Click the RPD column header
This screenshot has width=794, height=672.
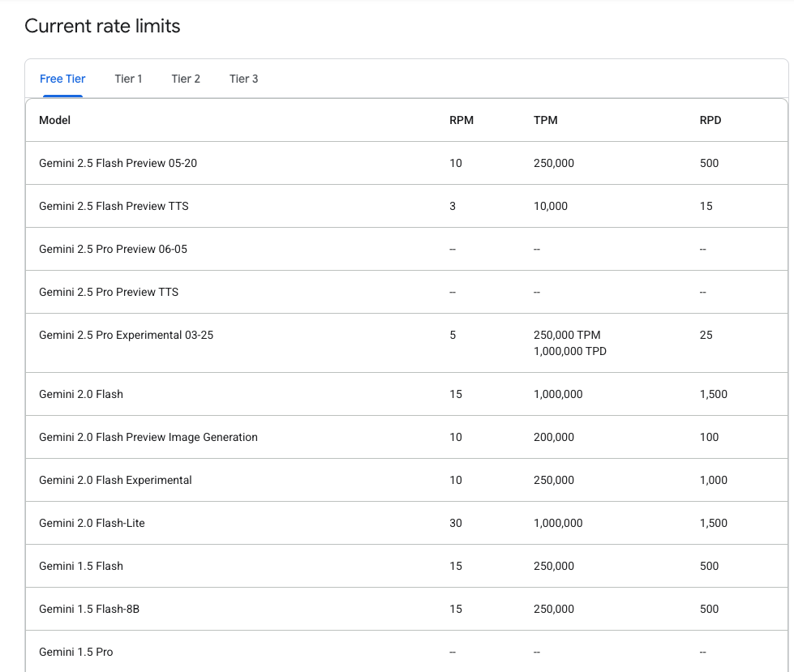pos(710,120)
